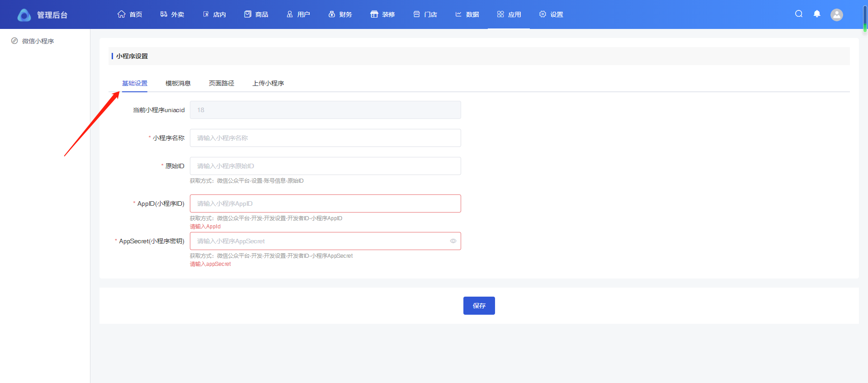Open the notification bell
The height and width of the screenshot is (383, 868).
(x=817, y=14)
